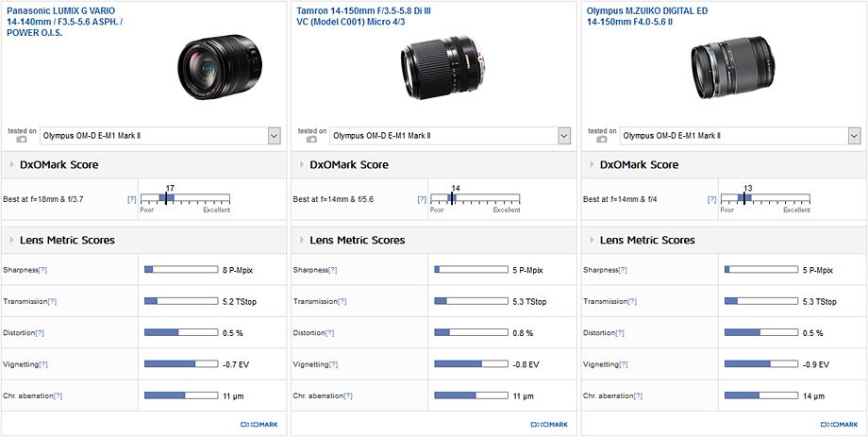Click the help link beside Tamron DxOMark score
The image size is (868, 437).
pyautogui.click(x=422, y=199)
